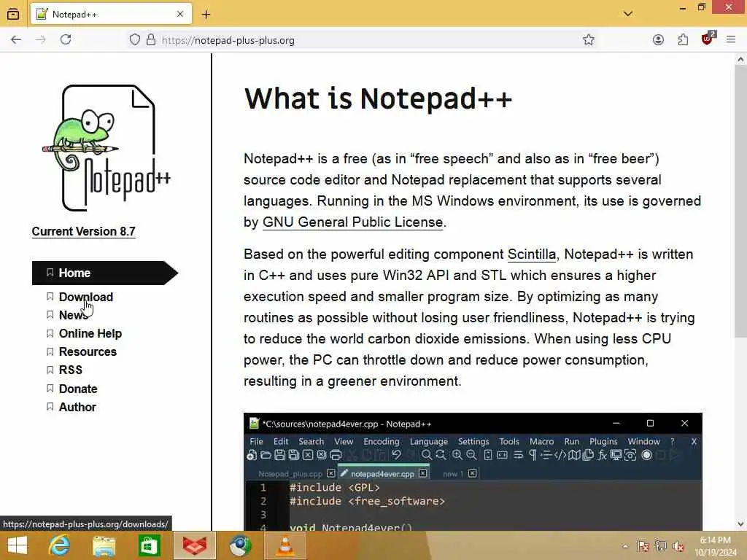Image resolution: width=747 pixels, height=560 pixels.
Task: Open the Windows Store taskbar icon
Action: point(149,545)
